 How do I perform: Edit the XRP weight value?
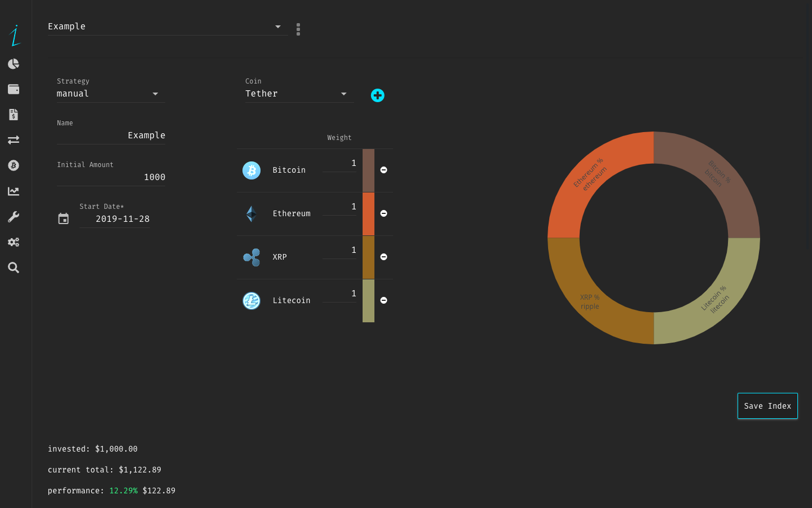339,250
